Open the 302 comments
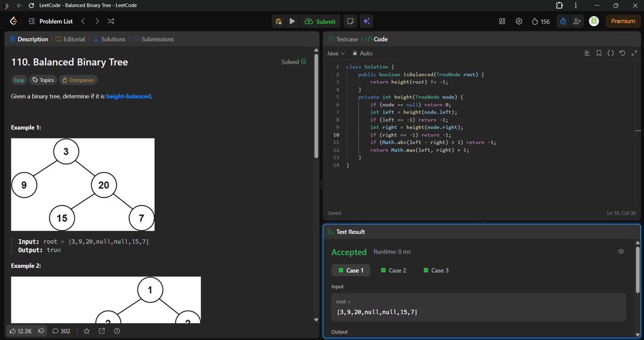Viewport: 644px width, 340px height. [x=61, y=331]
